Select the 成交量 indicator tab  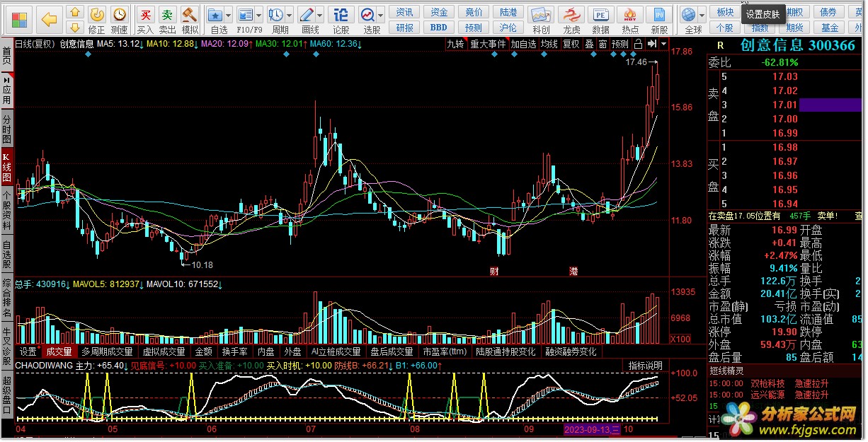click(59, 351)
